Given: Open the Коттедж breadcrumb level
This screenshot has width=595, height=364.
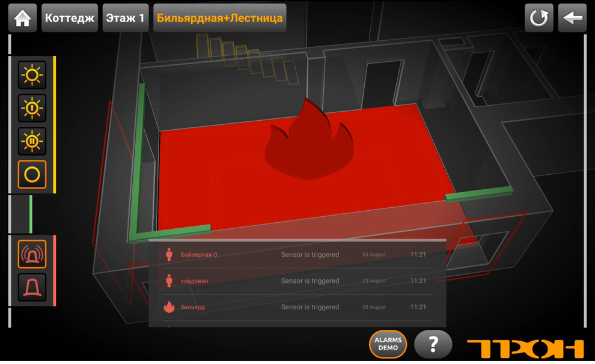Looking at the screenshot, I should click(70, 18).
